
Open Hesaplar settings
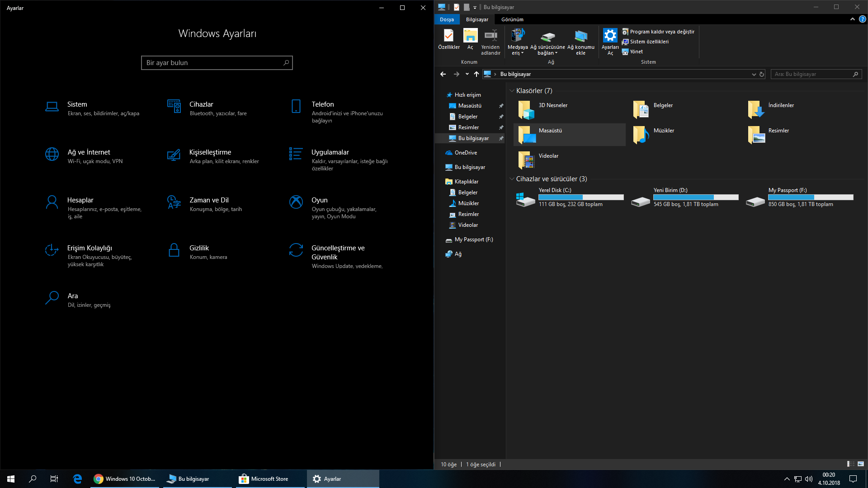94,208
